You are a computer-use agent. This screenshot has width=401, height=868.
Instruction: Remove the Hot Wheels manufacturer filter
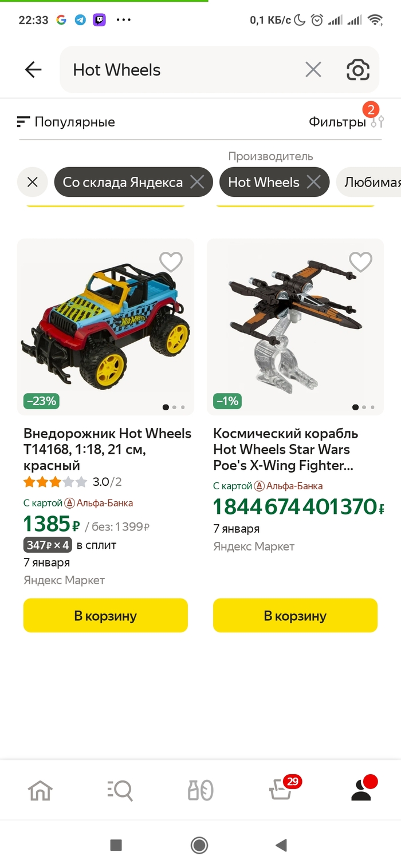(x=313, y=182)
